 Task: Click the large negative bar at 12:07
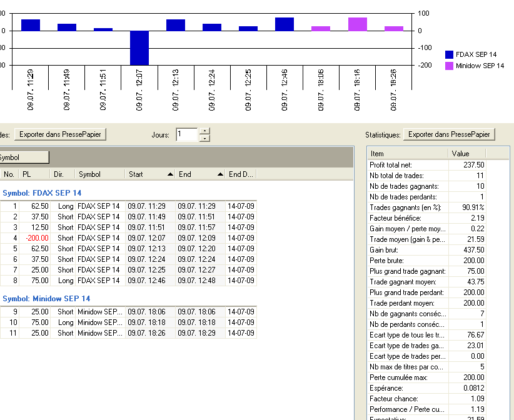(x=139, y=47)
